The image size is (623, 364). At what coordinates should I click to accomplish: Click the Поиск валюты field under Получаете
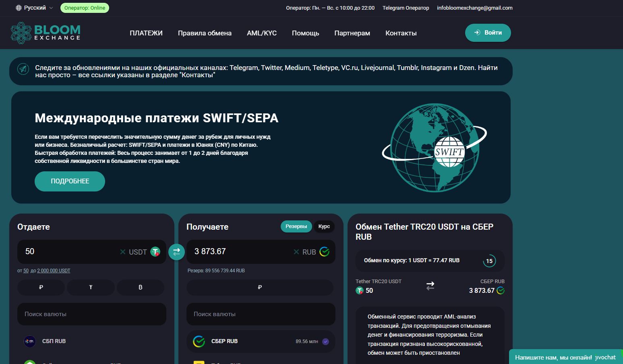(261, 314)
